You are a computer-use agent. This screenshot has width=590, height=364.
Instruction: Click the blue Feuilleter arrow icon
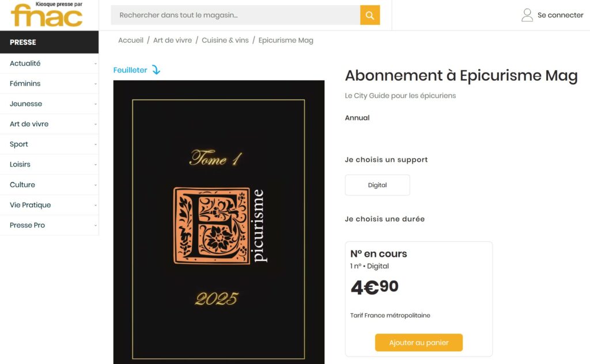pyautogui.click(x=156, y=70)
